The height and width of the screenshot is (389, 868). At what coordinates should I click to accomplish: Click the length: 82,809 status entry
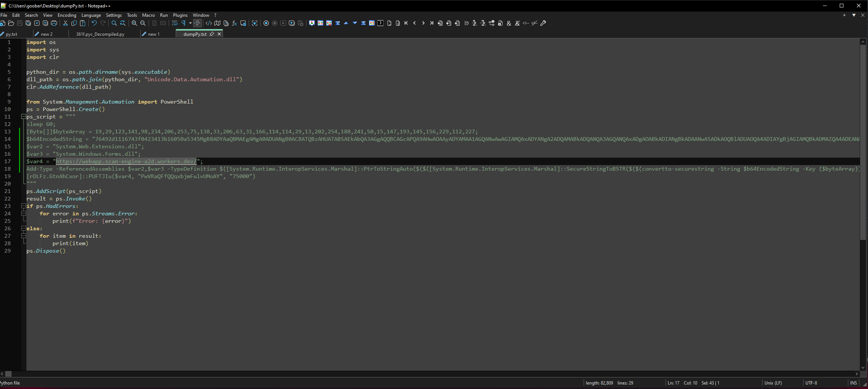tap(599, 383)
